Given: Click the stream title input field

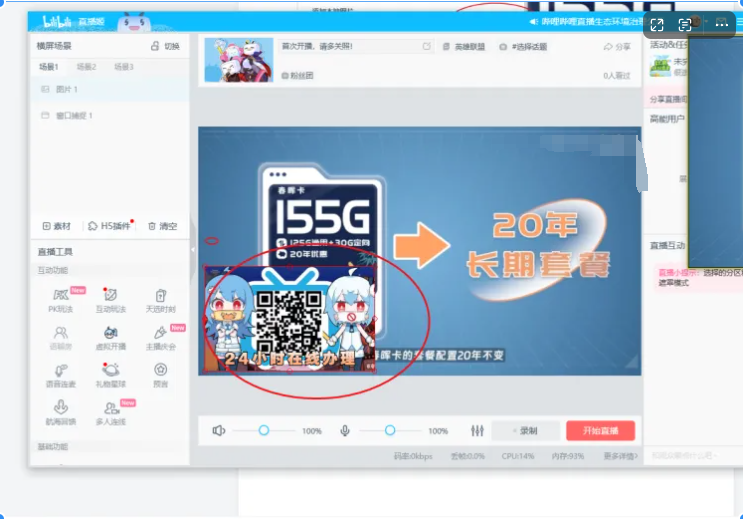Looking at the screenshot, I should point(355,46).
